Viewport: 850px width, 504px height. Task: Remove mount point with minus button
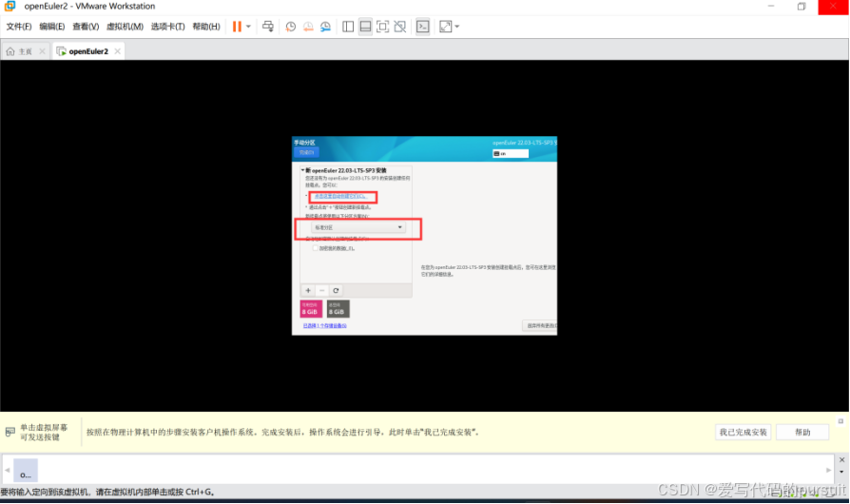[x=322, y=290]
